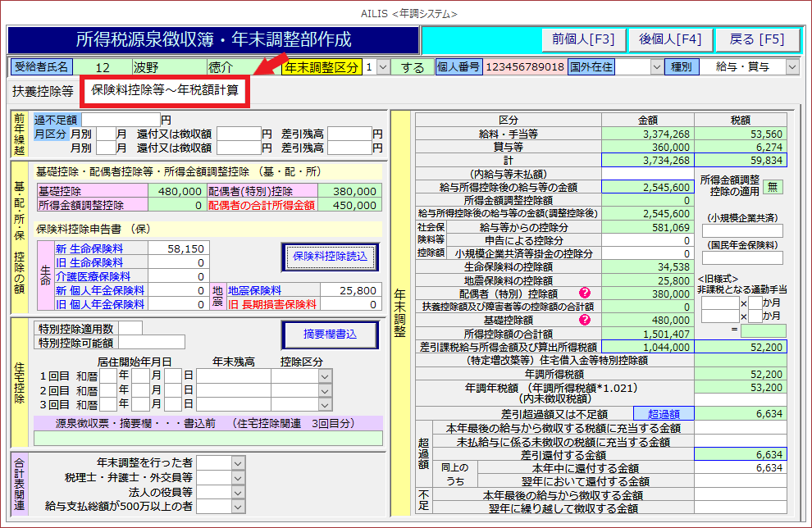The width and height of the screenshot is (812, 528).
Task: Open the 1回目 控除区分 dropdown
Action: [x=326, y=376]
